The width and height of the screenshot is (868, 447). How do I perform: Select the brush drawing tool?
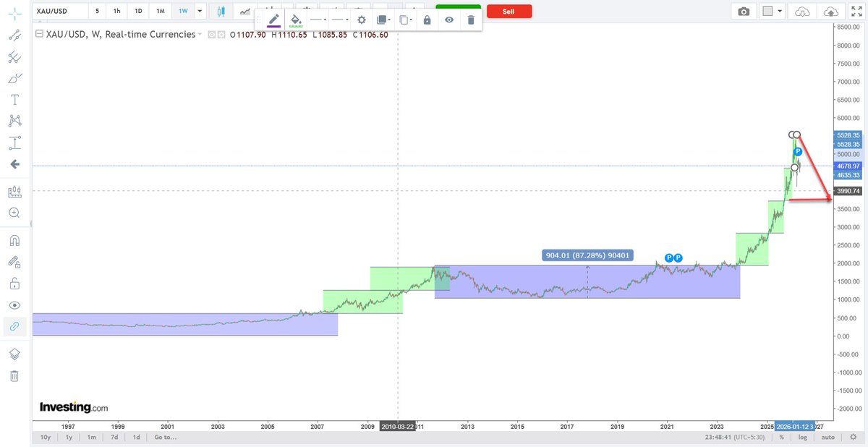(14, 78)
